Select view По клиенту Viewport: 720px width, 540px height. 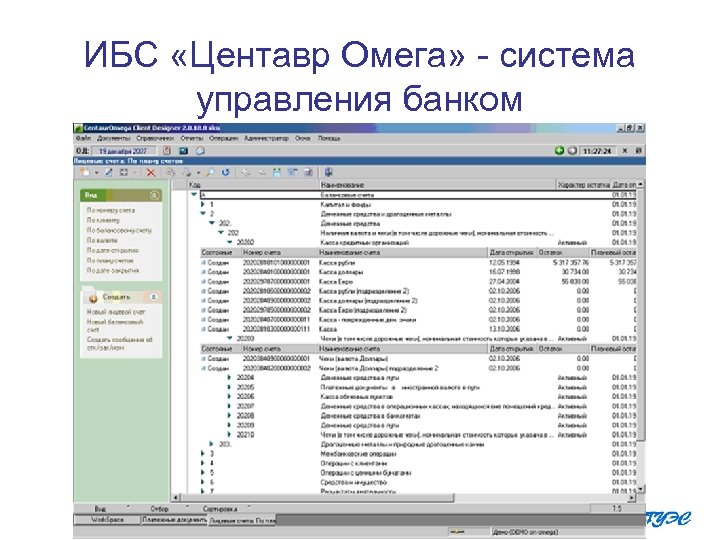pyautogui.click(x=103, y=220)
